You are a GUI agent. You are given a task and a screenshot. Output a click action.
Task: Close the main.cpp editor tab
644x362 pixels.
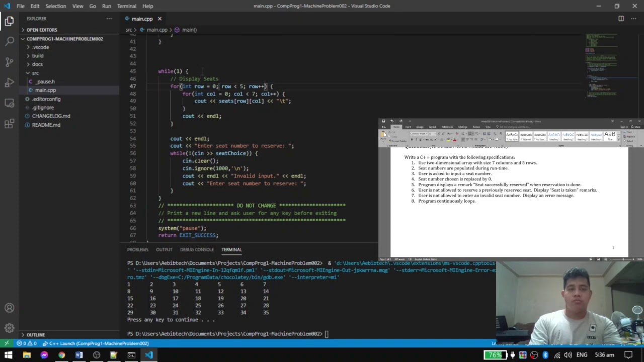click(159, 19)
